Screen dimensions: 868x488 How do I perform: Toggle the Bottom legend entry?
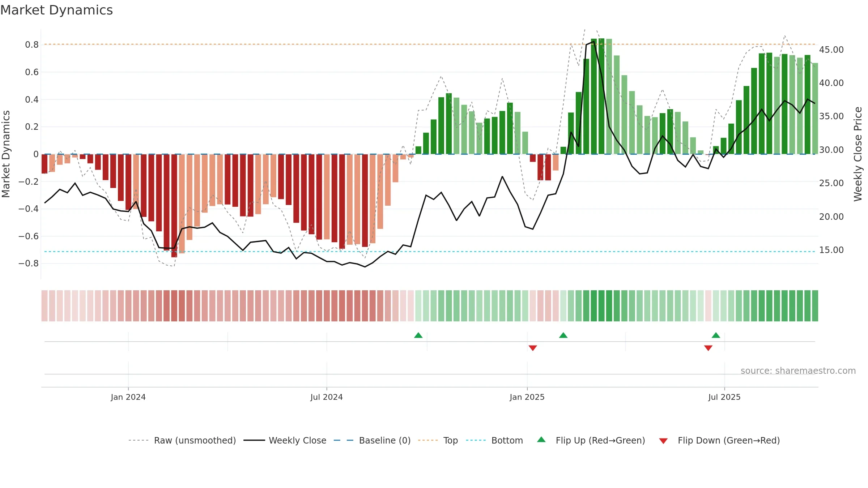coord(494,440)
